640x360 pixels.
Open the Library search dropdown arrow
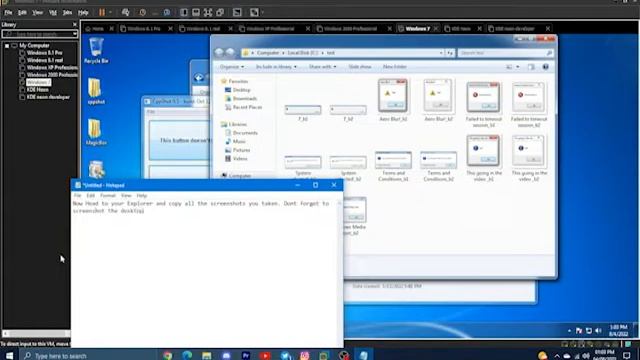click(75, 34)
